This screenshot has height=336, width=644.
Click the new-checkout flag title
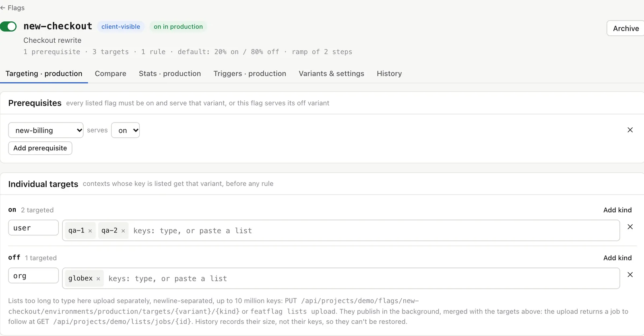coord(58,26)
